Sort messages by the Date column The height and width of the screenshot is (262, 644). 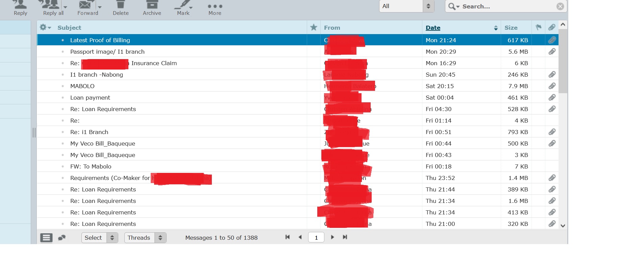[433, 28]
